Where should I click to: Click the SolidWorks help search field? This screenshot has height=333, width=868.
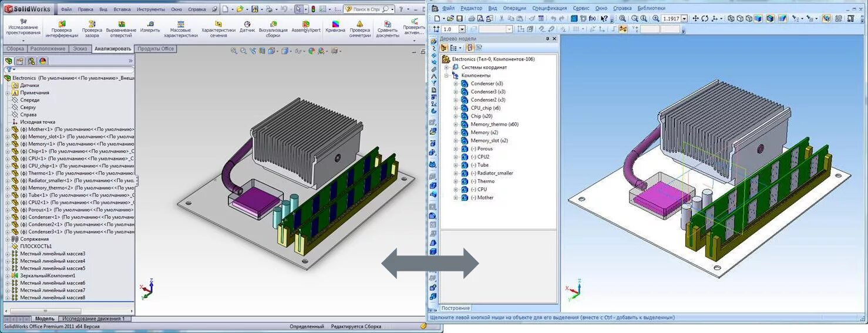click(x=368, y=9)
